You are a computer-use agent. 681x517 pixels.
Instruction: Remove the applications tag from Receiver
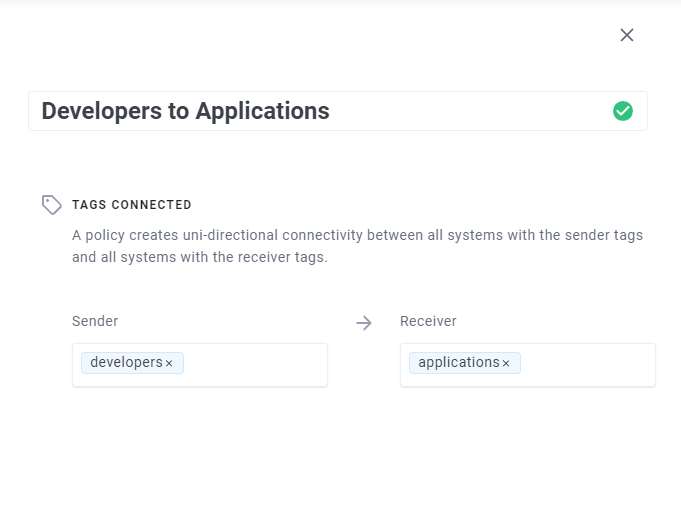coord(506,363)
